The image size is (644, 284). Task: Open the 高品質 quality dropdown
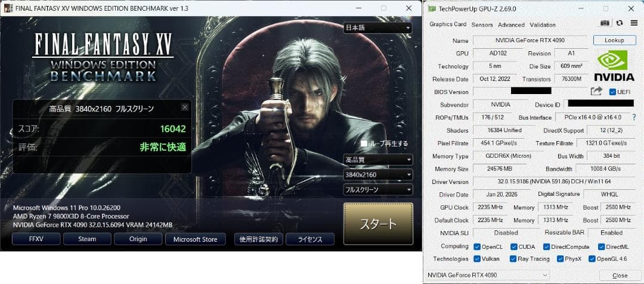[378, 160]
